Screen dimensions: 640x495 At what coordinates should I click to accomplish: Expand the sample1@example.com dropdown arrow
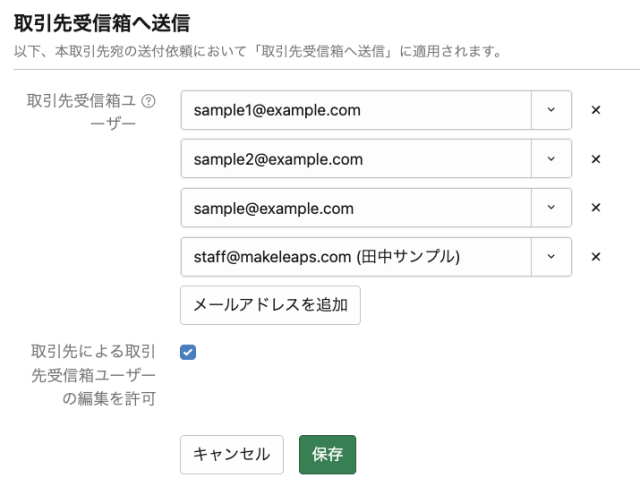coord(551,110)
